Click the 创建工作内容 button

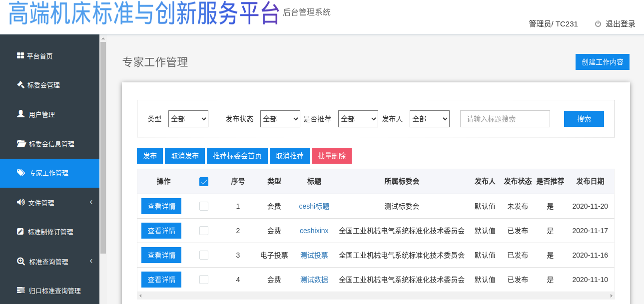(x=602, y=62)
